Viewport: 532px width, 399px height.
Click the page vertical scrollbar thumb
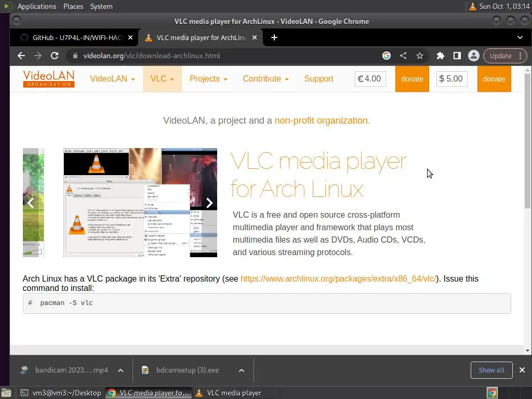coord(527,141)
